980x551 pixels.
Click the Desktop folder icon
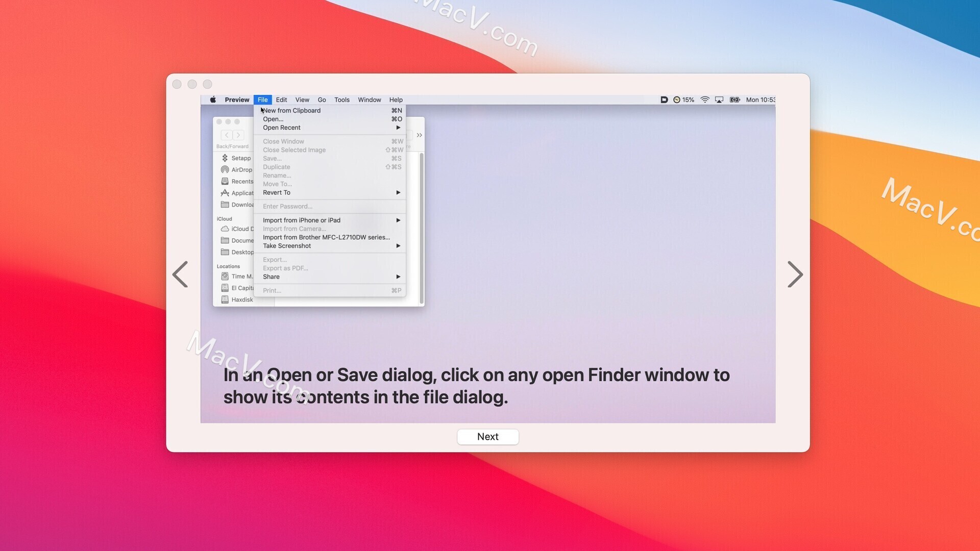225,252
